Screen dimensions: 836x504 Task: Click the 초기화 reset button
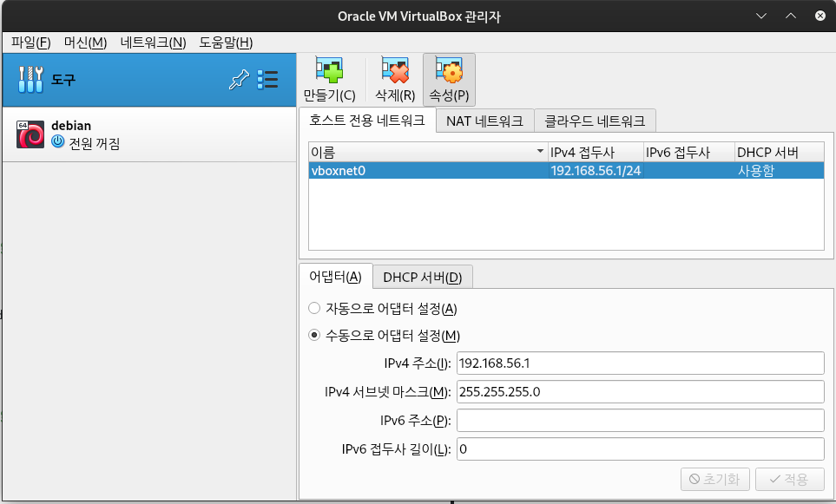click(715, 479)
